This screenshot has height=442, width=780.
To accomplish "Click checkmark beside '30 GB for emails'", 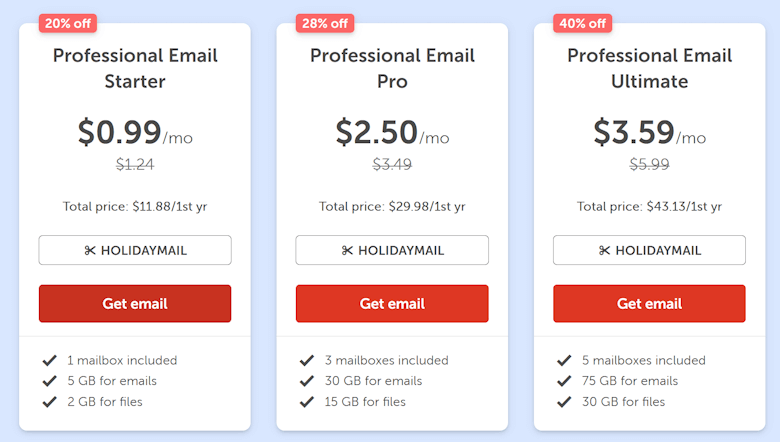I will pyautogui.click(x=306, y=381).
